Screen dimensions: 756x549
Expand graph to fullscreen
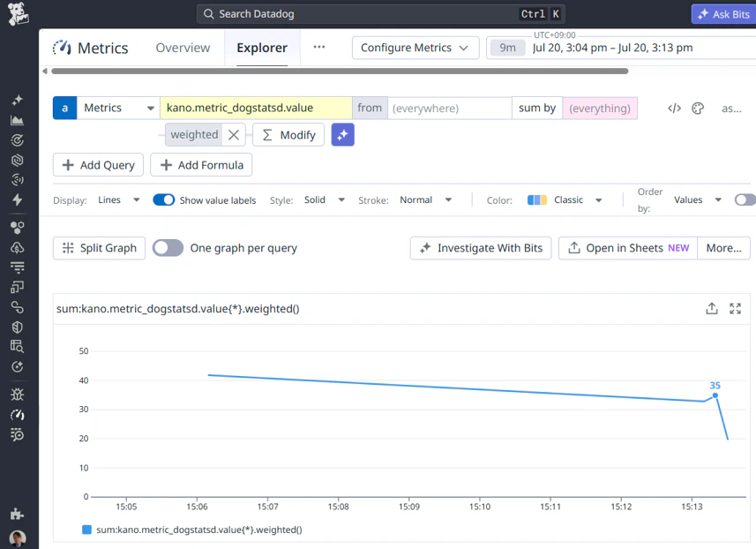pyautogui.click(x=735, y=308)
